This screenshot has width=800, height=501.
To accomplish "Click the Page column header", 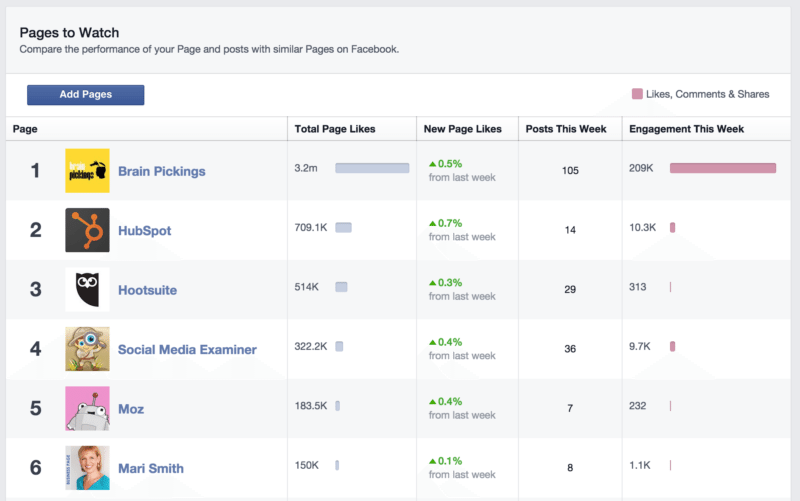I will [25, 129].
